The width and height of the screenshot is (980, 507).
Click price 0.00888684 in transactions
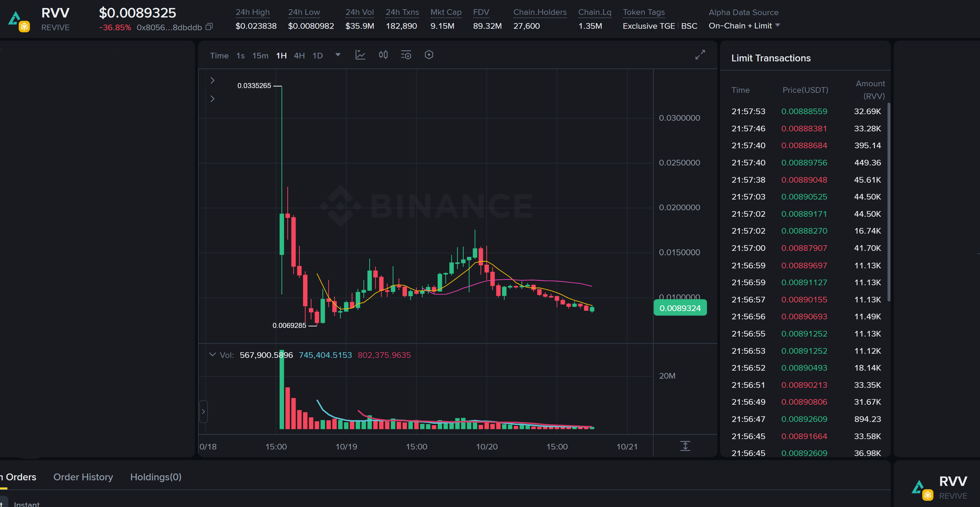(x=804, y=145)
